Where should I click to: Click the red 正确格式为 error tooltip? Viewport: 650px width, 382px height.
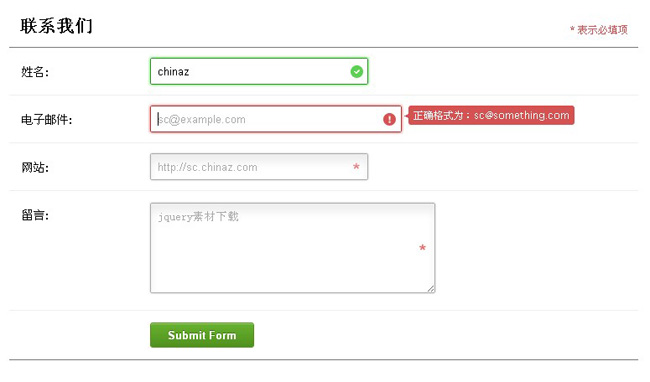(491, 115)
